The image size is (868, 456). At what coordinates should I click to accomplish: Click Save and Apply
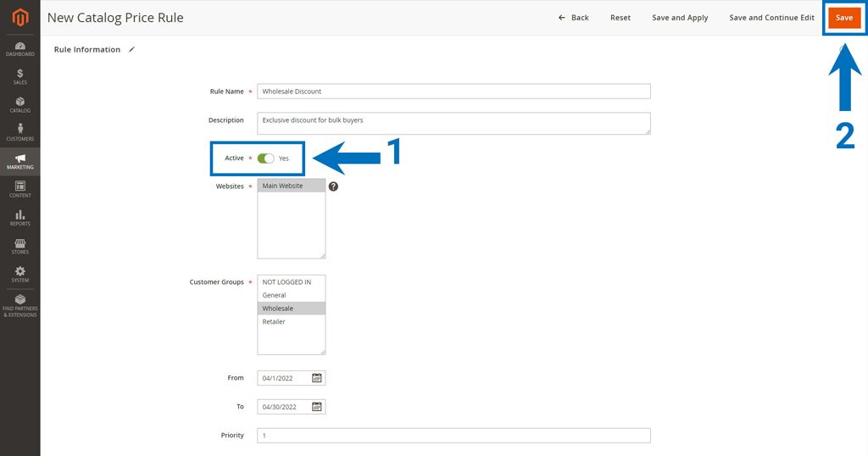point(680,18)
